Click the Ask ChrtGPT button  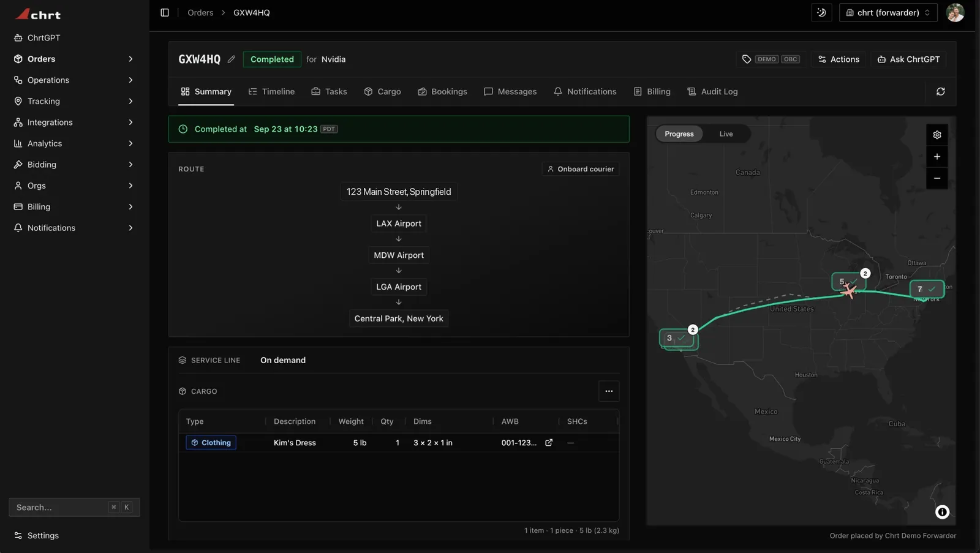click(x=908, y=59)
